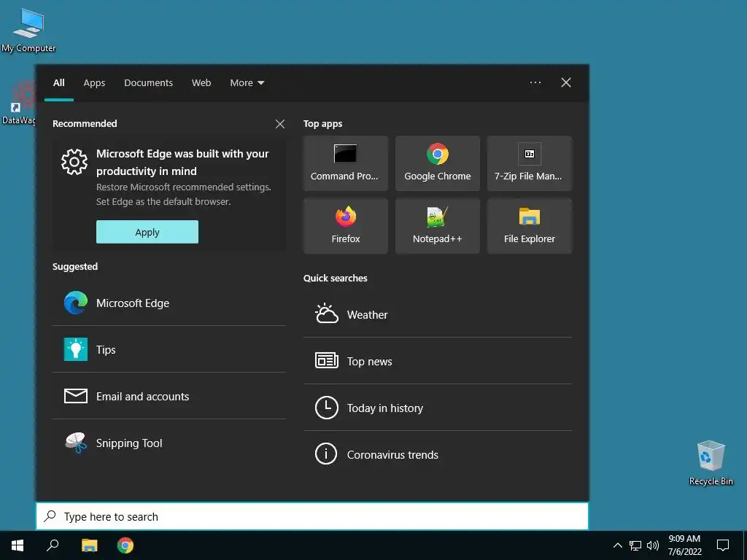The width and height of the screenshot is (747, 560).
Task: Open 7-Zip File Manager tile
Action: [x=530, y=163]
